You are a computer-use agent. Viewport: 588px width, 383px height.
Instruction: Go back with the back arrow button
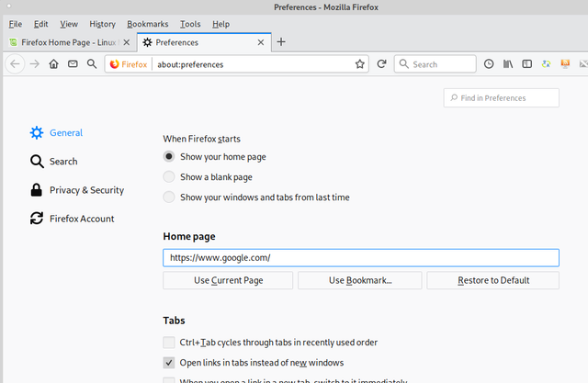point(15,64)
